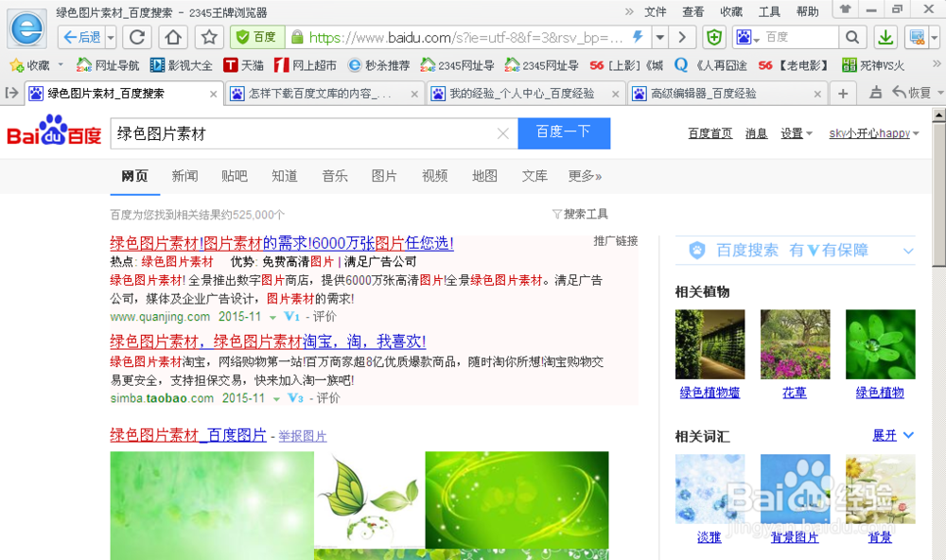This screenshot has width=946, height=560.
Task: Open the 收藏 favorites star on bookmarks bar
Action: tap(30, 65)
